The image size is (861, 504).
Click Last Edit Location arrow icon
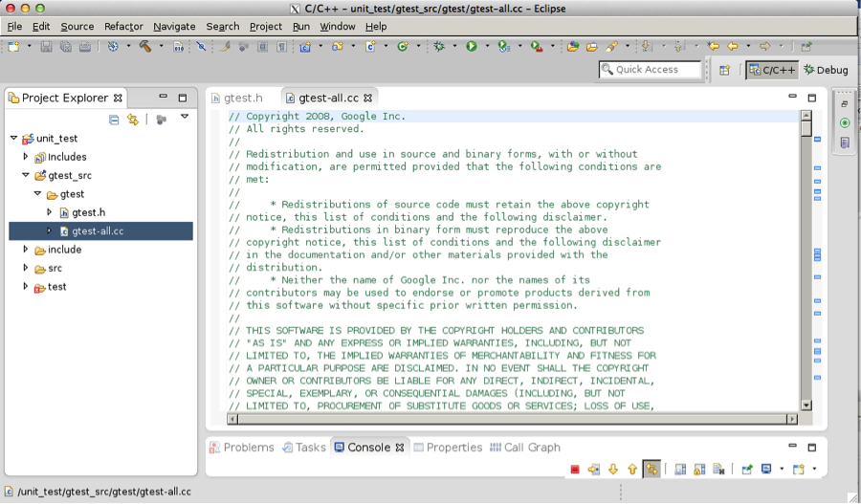714,47
